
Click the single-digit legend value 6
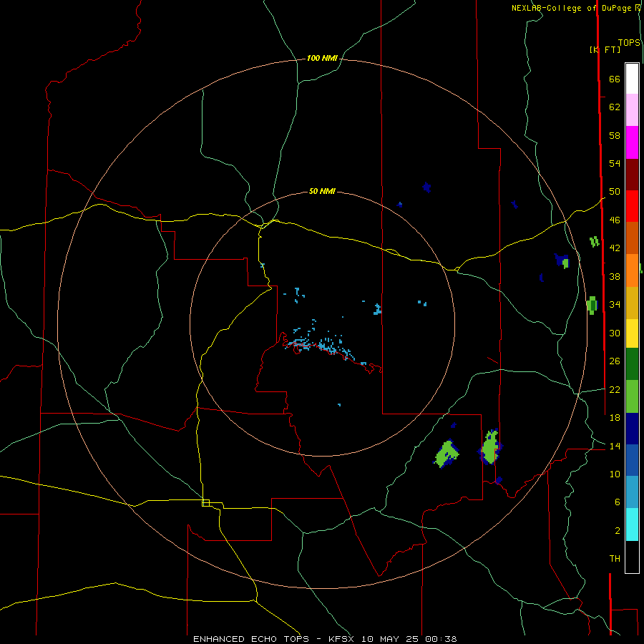click(618, 502)
